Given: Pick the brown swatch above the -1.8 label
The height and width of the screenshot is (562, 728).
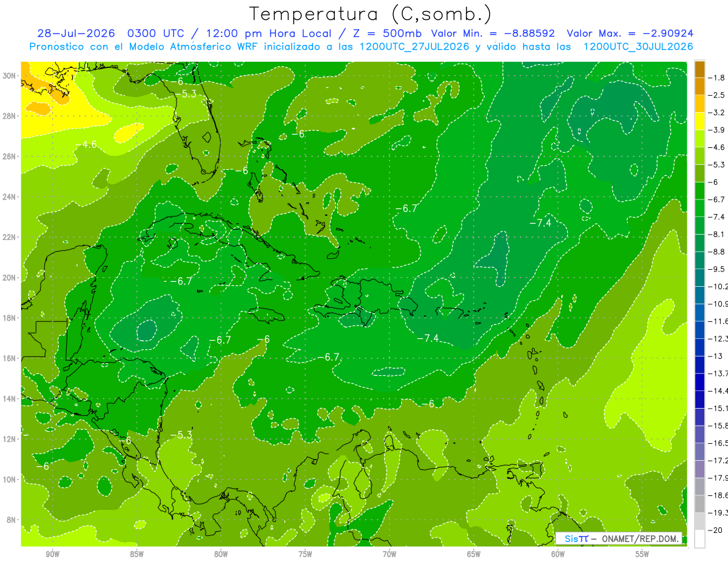Looking at the screenshot, I should [x=699, y=69].
